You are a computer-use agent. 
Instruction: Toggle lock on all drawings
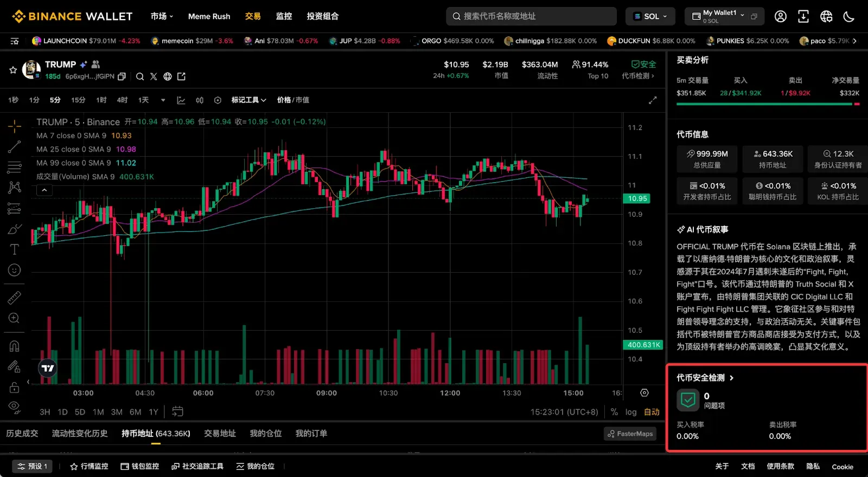(x=15, y=387)
